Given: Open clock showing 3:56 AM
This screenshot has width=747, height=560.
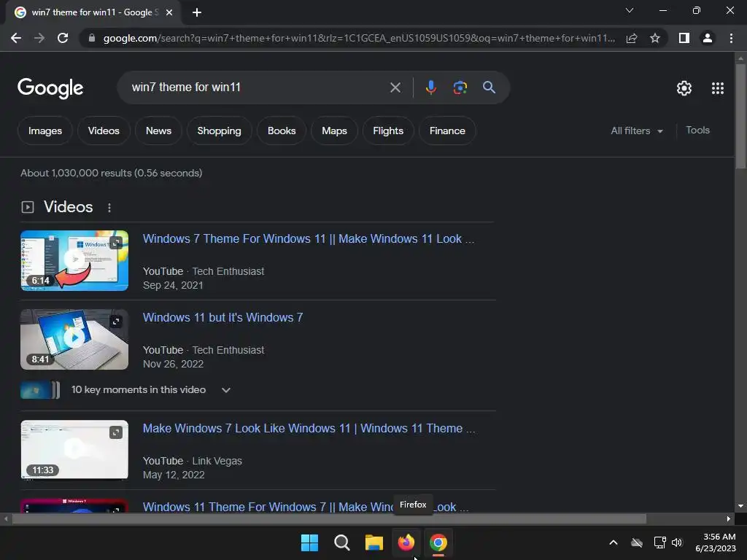Looking at the screenshot, I should pyautogui.click(x=716, y=542).
